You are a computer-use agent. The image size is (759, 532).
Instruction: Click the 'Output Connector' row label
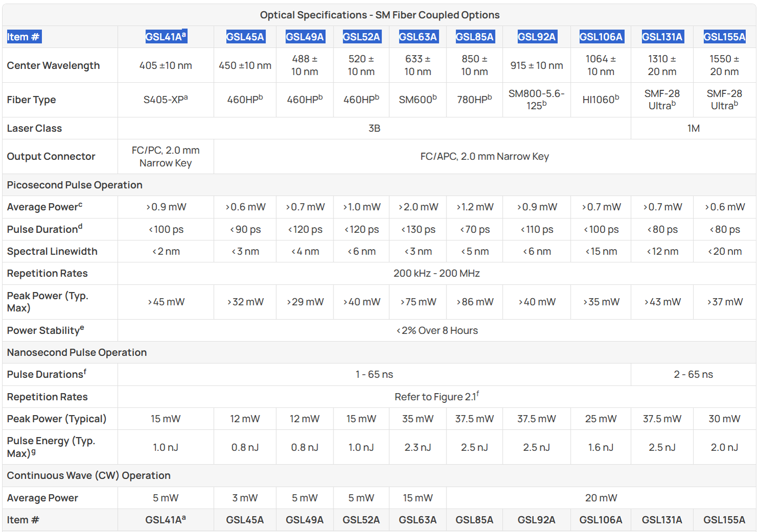coord(51,156)
